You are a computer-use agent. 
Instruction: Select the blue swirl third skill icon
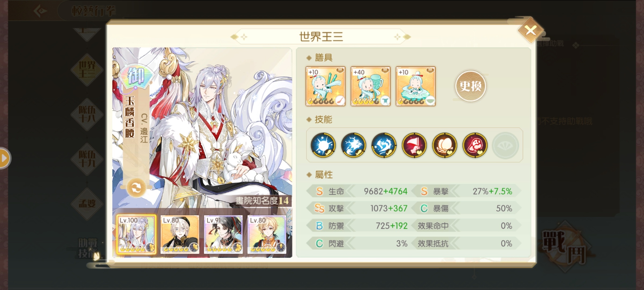point(384,145)
